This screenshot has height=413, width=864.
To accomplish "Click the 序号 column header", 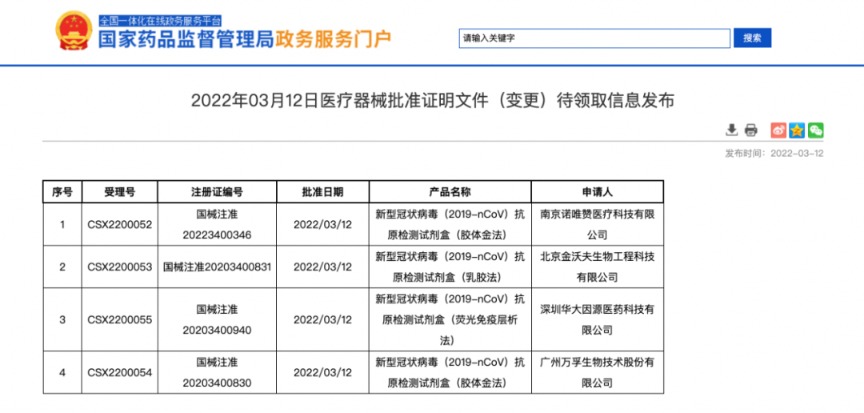I will pyautogui.click(x=62, y=192).
